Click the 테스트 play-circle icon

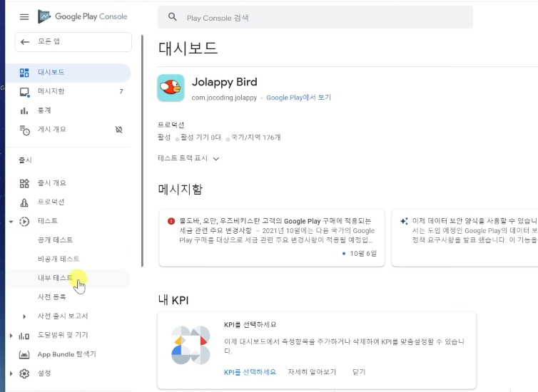coord(24,222)
